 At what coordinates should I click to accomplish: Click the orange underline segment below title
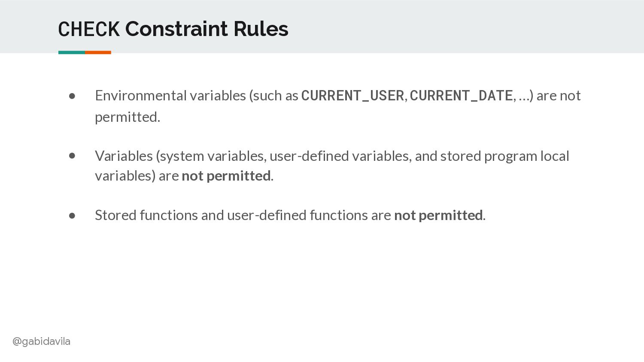tap(98, 52)
